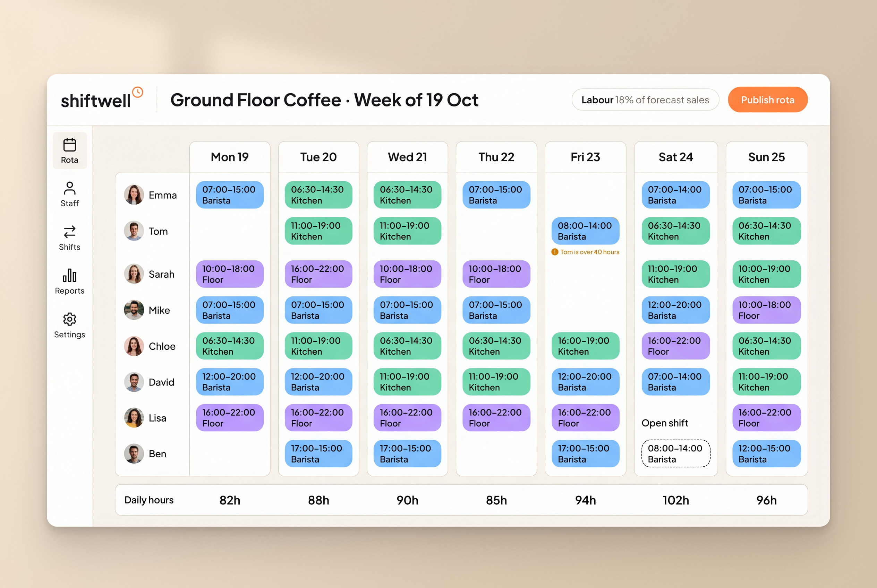
Task: Select Ben's Sunday 12:00–15:00 Barista shift
Action: click(x=766, y=453)
